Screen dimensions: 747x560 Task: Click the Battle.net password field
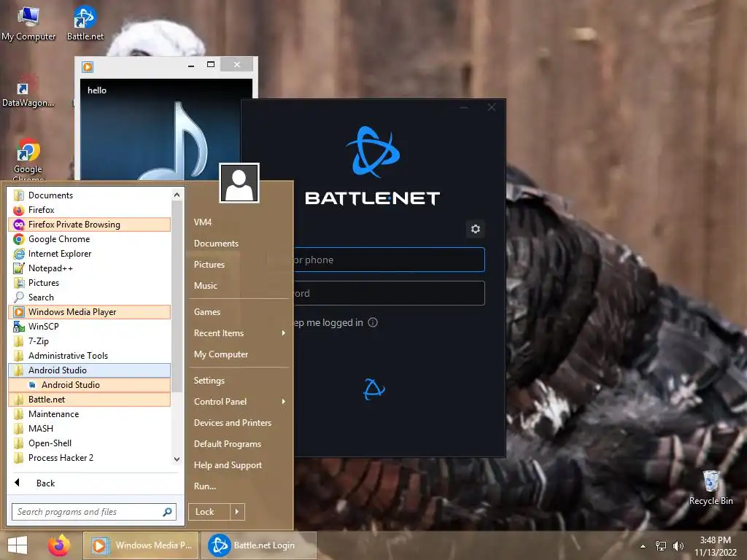click(x=390, y=293)
